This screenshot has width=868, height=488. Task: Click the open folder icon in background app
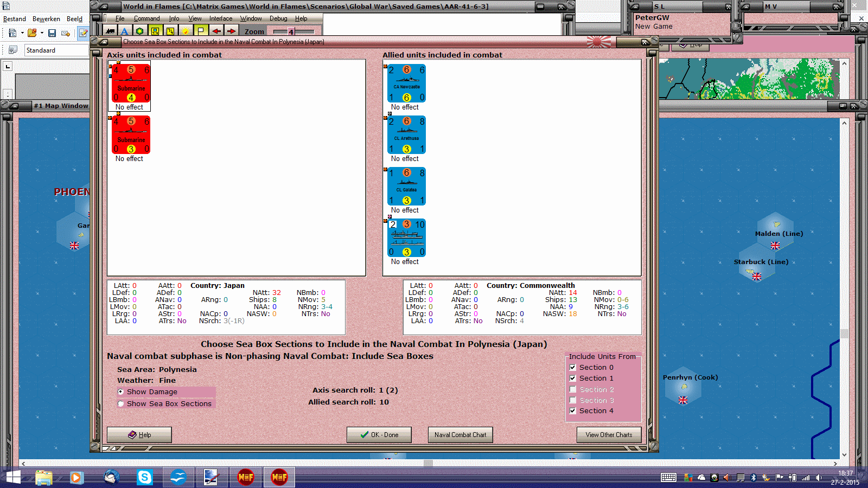pyautogui.click(x=32, y=33)
